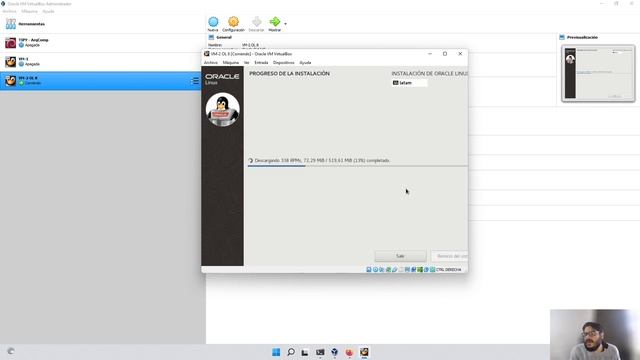Open the terminal icon on the taskbar
The image size is (640, 360).
320,352
